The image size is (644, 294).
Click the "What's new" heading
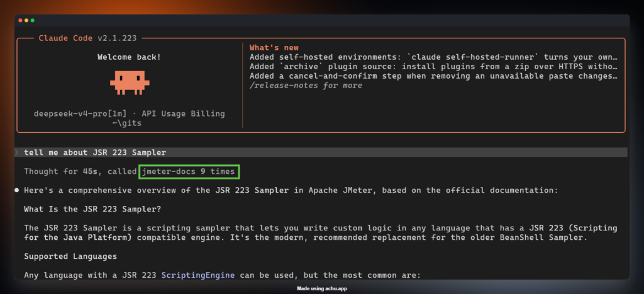tap(274, 48)
